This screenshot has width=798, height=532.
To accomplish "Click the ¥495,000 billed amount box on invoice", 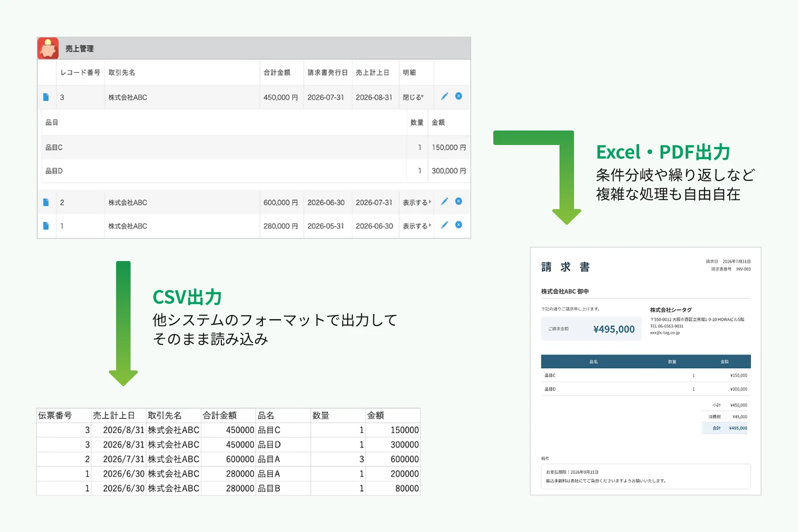I will (x=591, y=329).
